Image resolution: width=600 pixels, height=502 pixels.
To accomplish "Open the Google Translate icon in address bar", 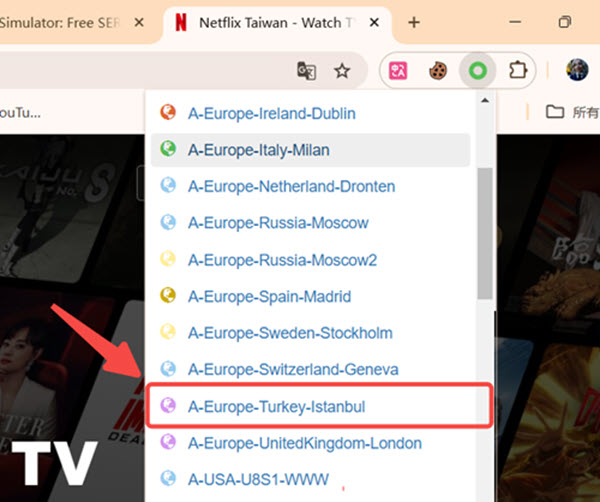I will [307, 71].
